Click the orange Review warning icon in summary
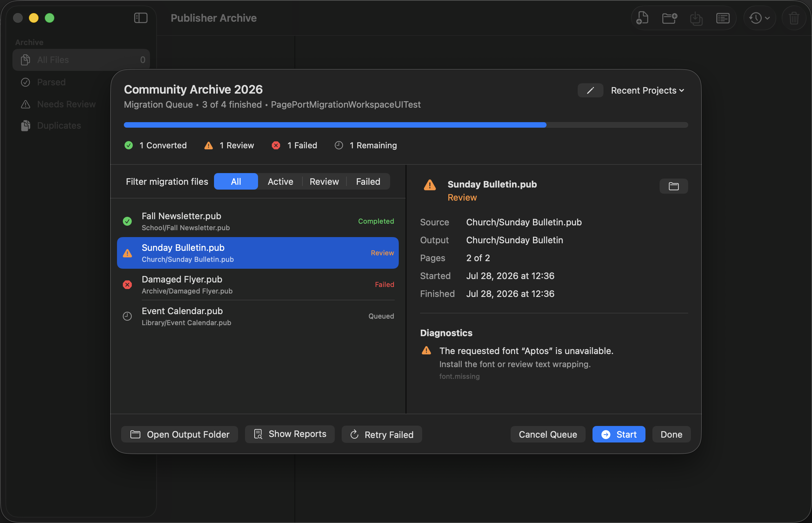The height and width of the screenshot is (523, 812). point(209,146)
